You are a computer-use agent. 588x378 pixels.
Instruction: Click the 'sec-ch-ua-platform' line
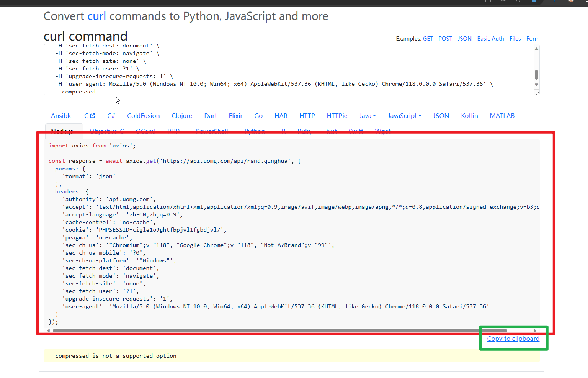pyautogui.click(x=119, y=260)
